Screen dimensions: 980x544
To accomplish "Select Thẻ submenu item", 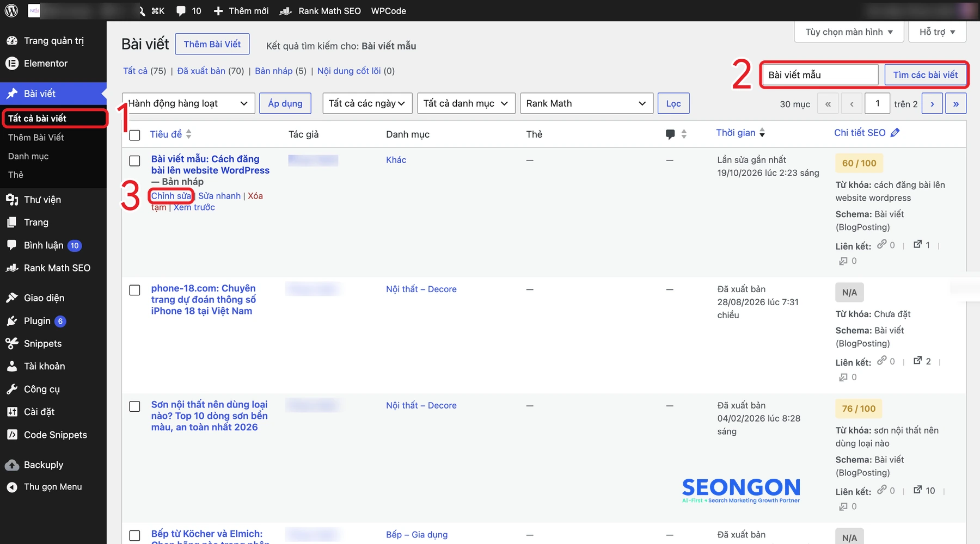I will click(x=16, y=175).
